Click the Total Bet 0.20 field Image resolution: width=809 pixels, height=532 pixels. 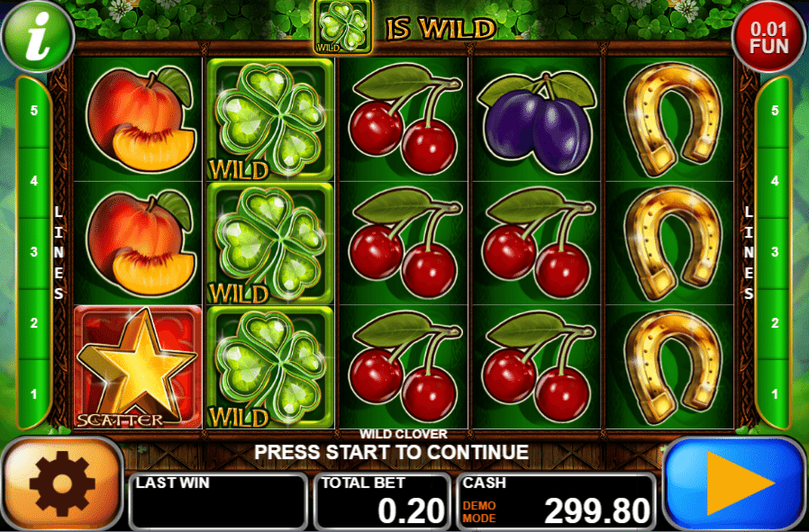[382, 501]
